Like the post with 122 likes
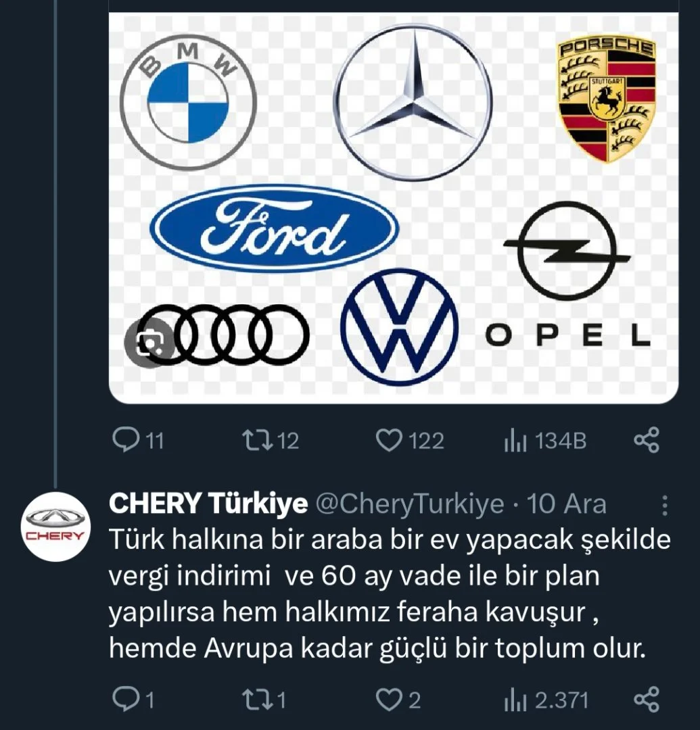700x730 pixels. (409, 441)
